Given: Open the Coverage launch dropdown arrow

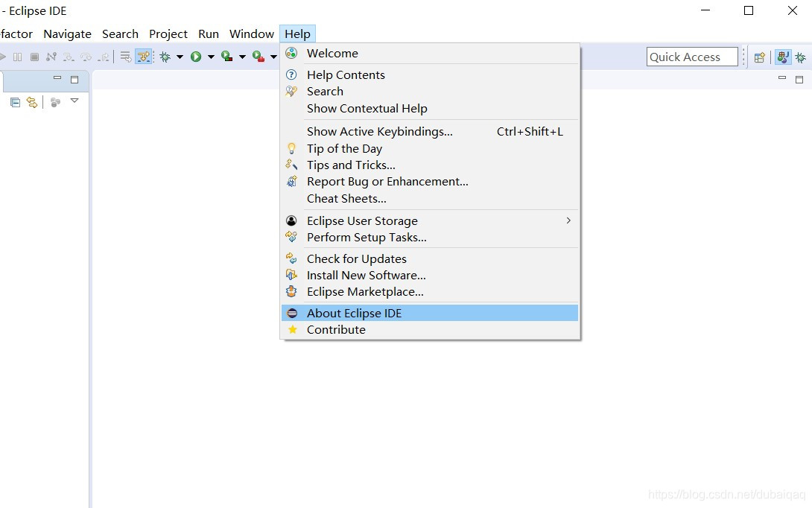Looking at the screenshot, I should tap(242, 57).
